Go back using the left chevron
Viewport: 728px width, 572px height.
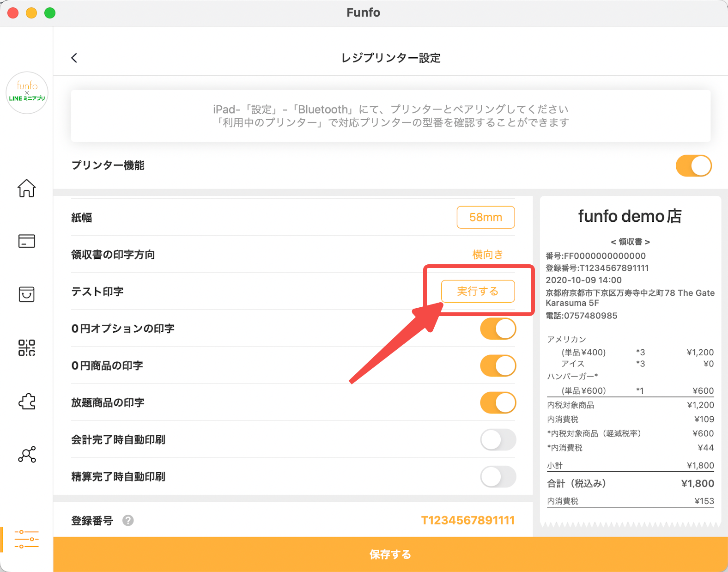[x=74, y=58]
